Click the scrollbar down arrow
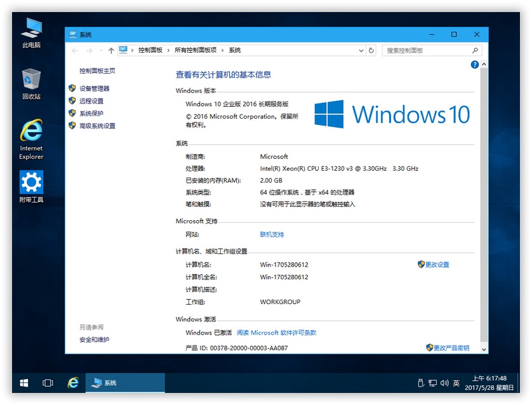Viewport: 532px width, 405px height. 484,349
